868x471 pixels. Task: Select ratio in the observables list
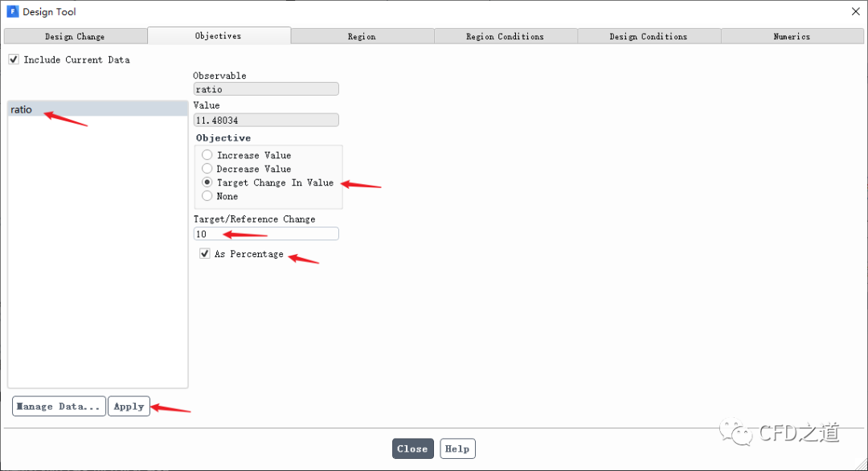(22, 109)
